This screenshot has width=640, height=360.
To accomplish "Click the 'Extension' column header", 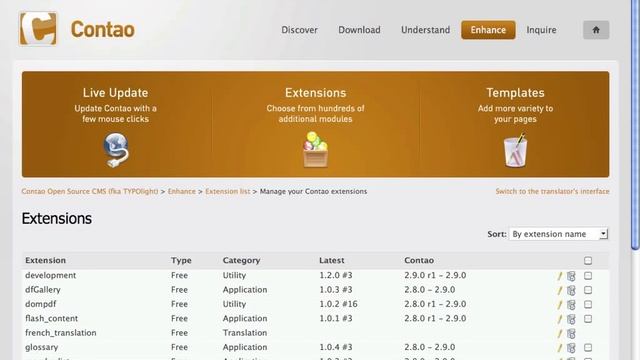I will [x=45, y=260].
